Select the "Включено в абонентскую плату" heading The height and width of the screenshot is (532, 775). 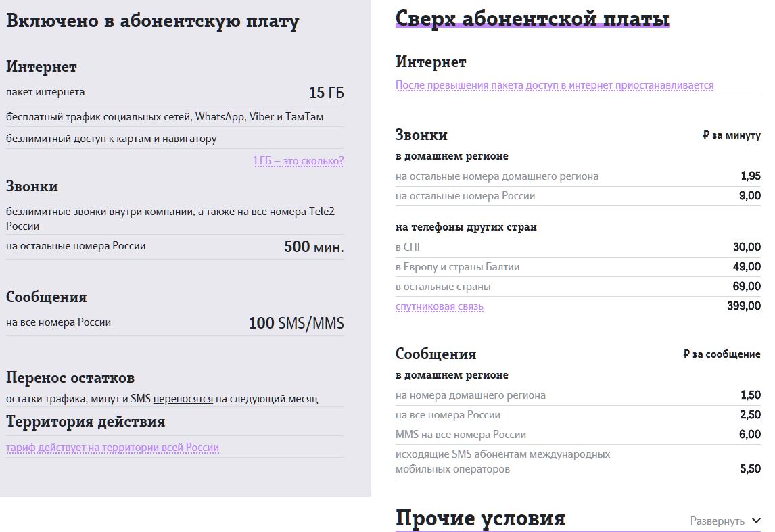coord(153,21)
